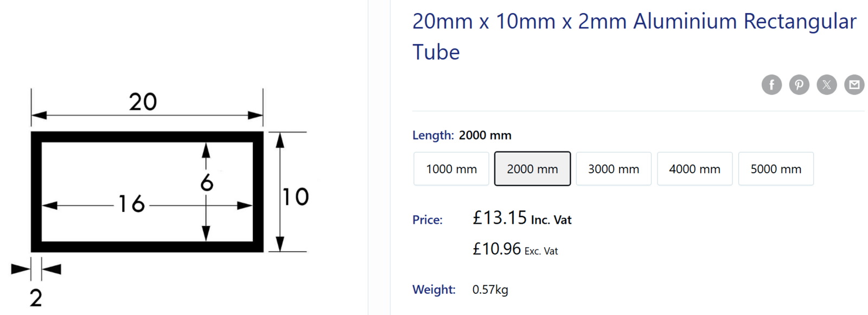Click the Length: 2000 mm label
Image resolution: width=868 pixels, height=315 pixels.
point(462,135)
